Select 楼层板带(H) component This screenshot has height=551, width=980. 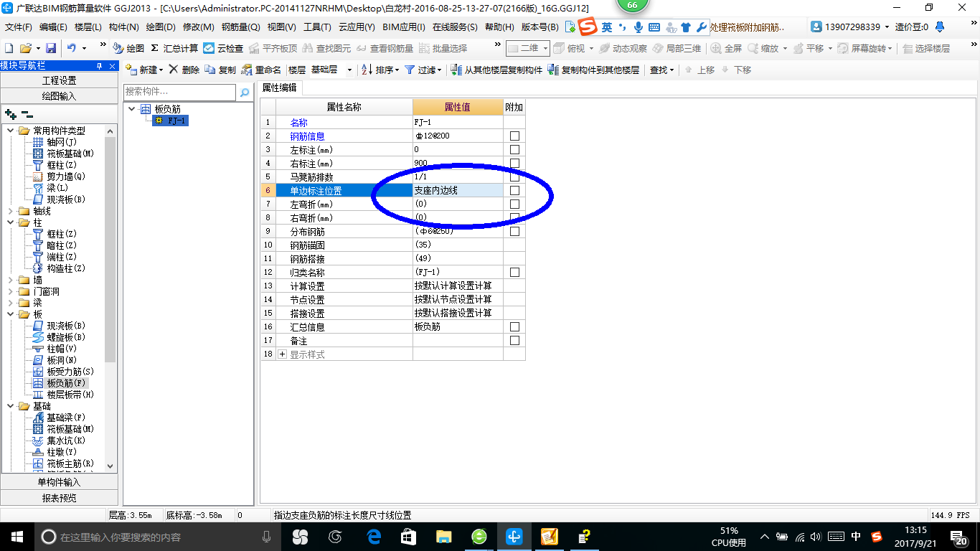tap(64, 395)
